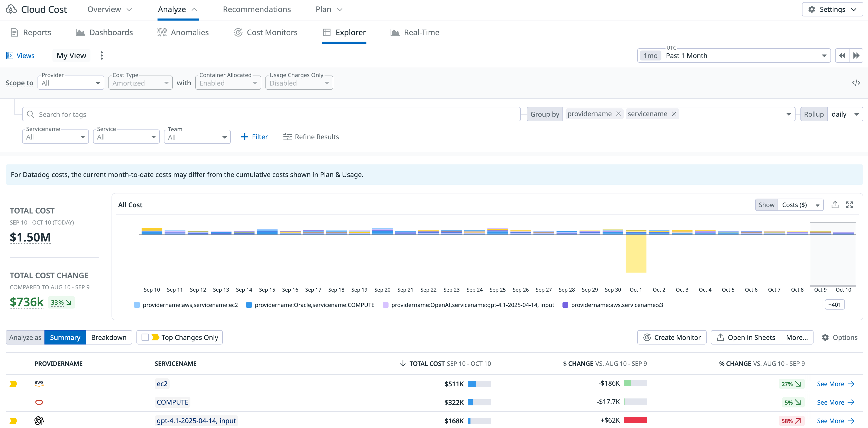
Task: Open the Recommendations menu item
Action: (257, 10)
